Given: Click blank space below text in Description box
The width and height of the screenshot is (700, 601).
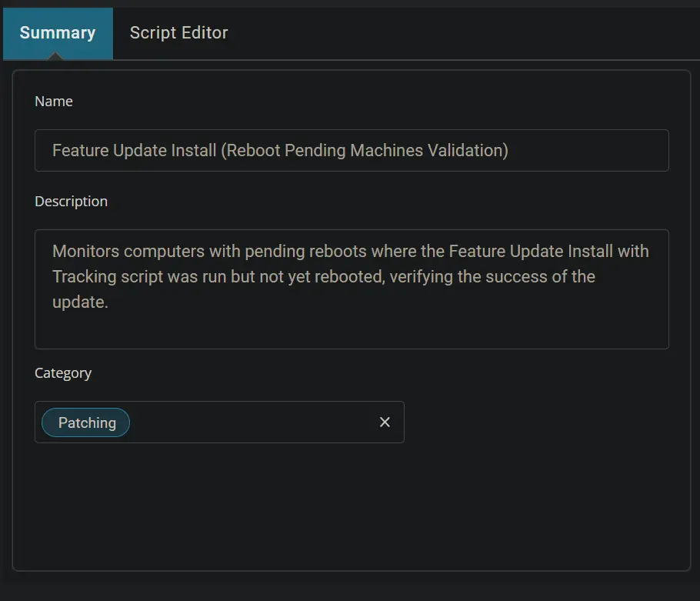Looking at the screenshot, I should pos(352,332).
